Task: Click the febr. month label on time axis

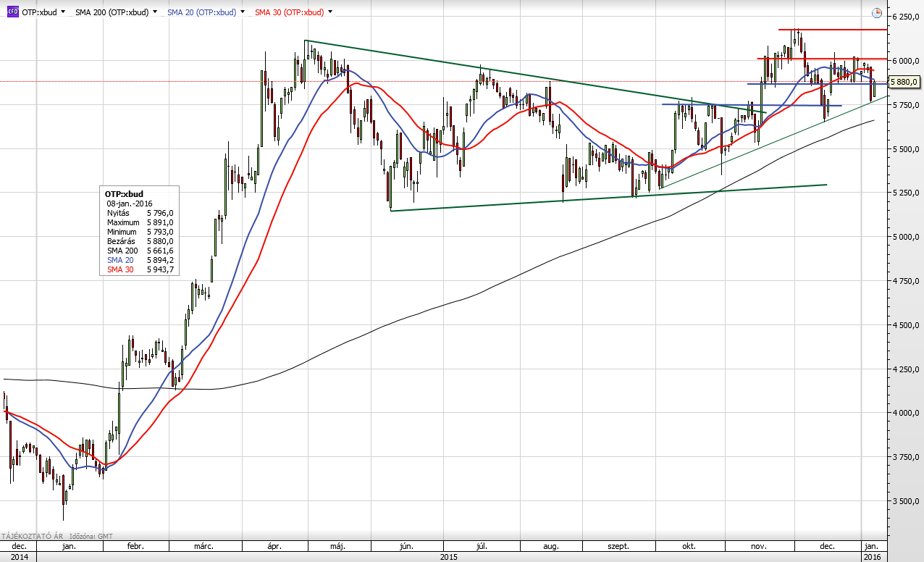Action: click(x=137, y=546)
